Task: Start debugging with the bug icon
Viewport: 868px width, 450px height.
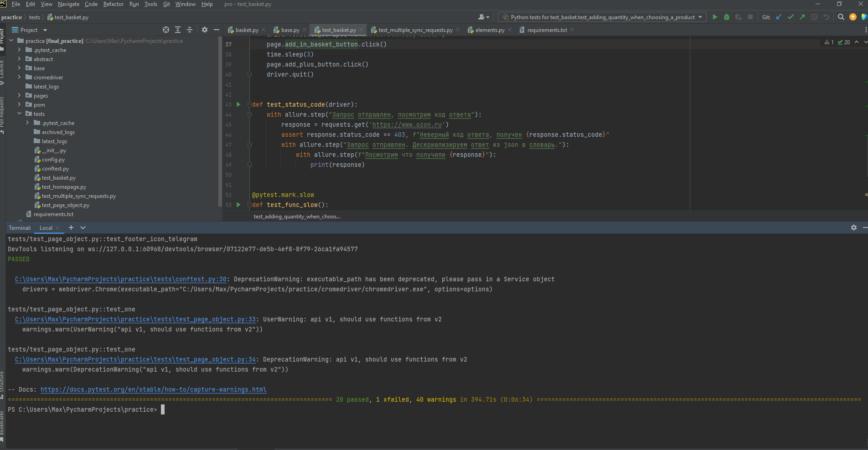Action: pos(727,17)
